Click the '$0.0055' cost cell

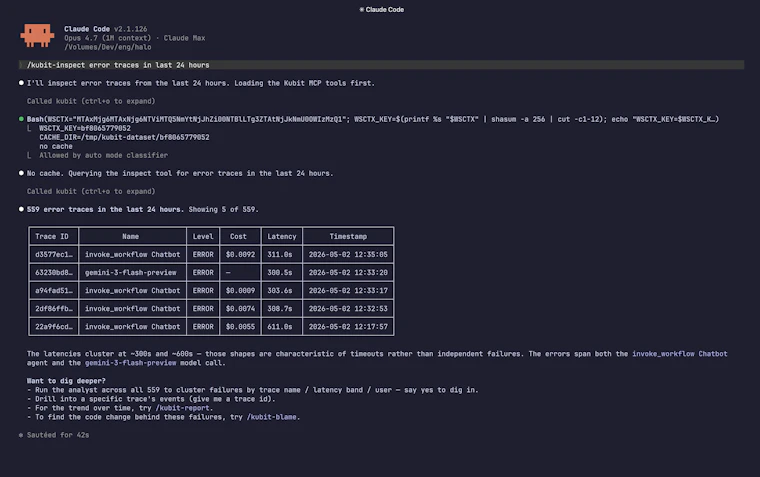tap(240, 326)
